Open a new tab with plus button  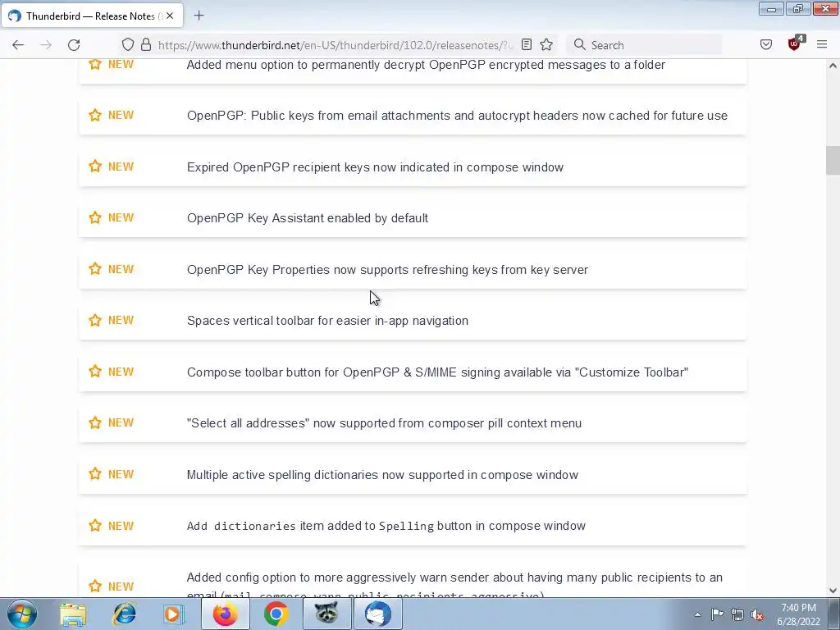[x=199, y=16]
